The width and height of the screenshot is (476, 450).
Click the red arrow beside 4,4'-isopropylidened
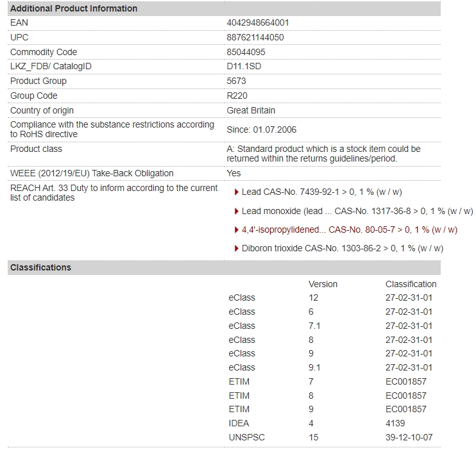pos(237,229)
